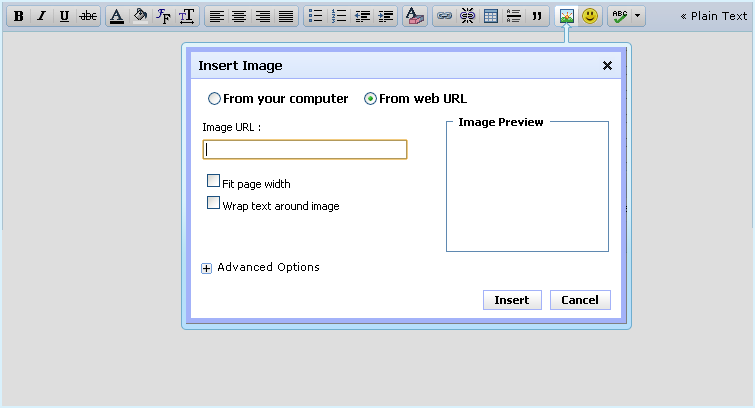Insert a hyperlink

click(x=444, y=16)
